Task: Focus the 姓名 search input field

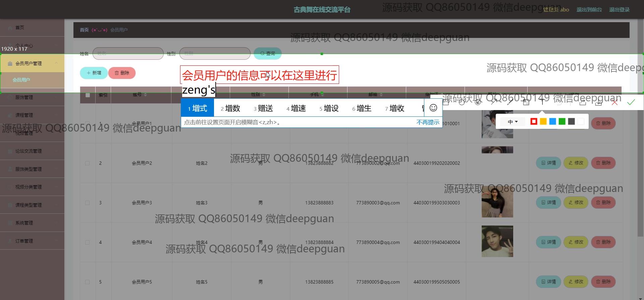Action: pos(128,53)
